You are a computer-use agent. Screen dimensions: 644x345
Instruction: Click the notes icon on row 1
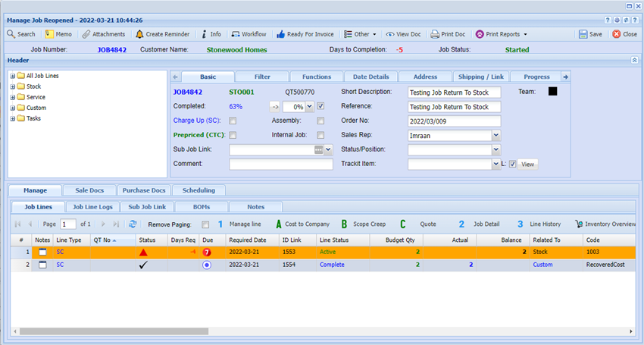pyautogui.click(x=42, y=252)
